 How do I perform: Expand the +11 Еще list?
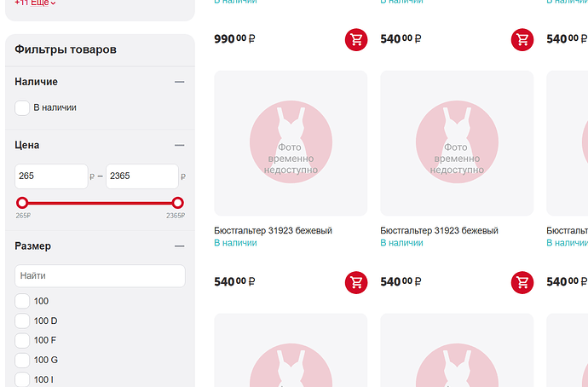tap(35, 3)
